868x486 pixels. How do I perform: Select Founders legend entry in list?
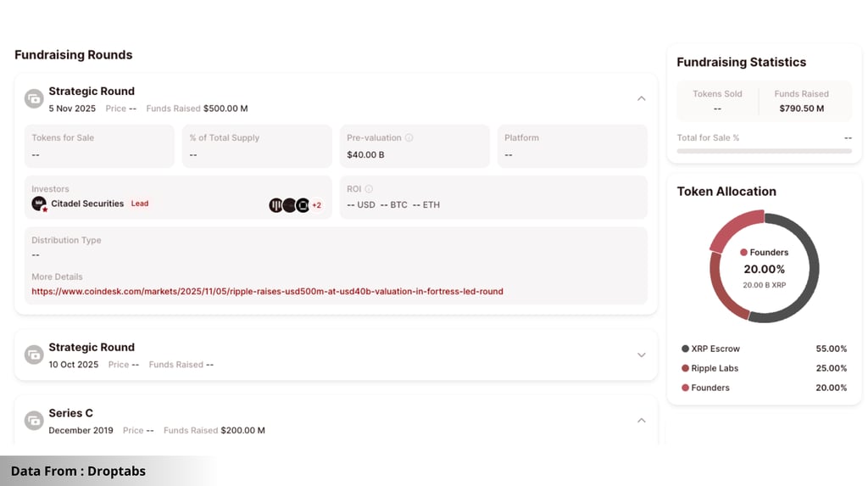pos(764,388)
